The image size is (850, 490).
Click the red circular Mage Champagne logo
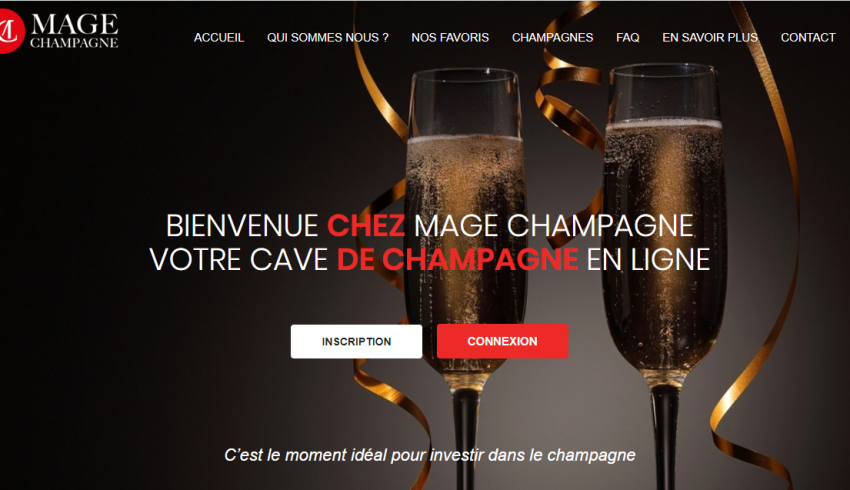pyautogui.click(x=11, y=31)
